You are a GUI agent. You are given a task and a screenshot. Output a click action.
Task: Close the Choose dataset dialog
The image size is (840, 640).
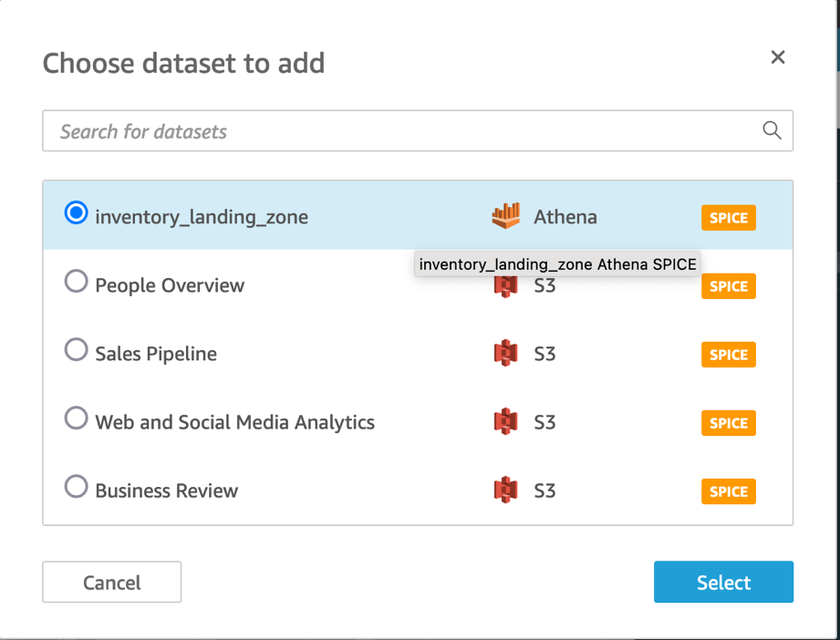pos(778,57)
